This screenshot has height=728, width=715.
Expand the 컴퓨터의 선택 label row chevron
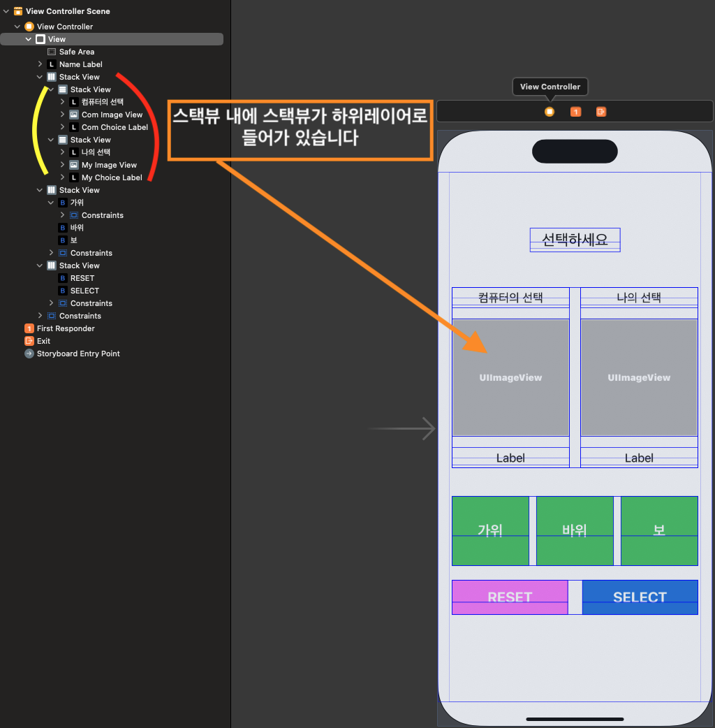tap(62, 102)
